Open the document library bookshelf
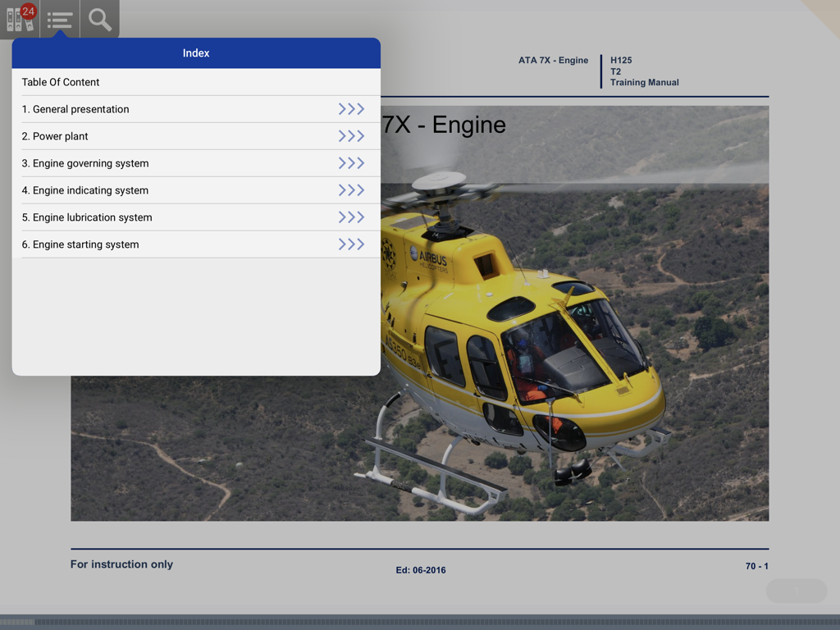 click(20, 20)
